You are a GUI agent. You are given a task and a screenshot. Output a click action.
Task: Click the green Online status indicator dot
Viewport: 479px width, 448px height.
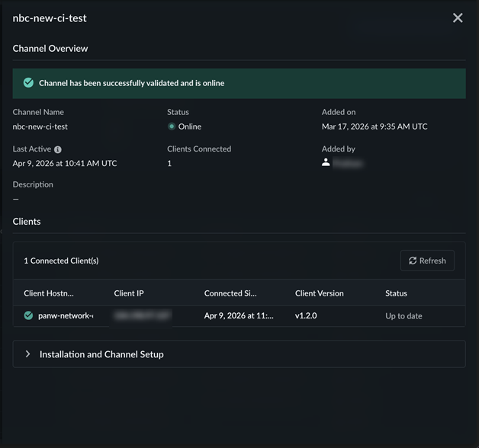point(172,126)
